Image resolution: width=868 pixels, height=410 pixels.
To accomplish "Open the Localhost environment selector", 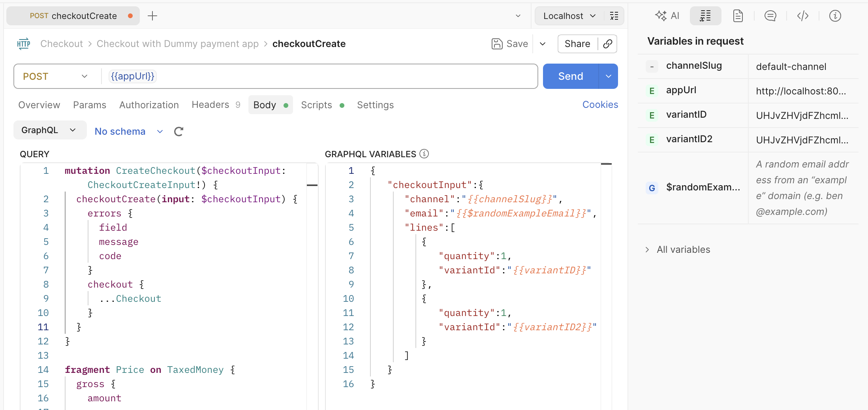I will (568, 16).
